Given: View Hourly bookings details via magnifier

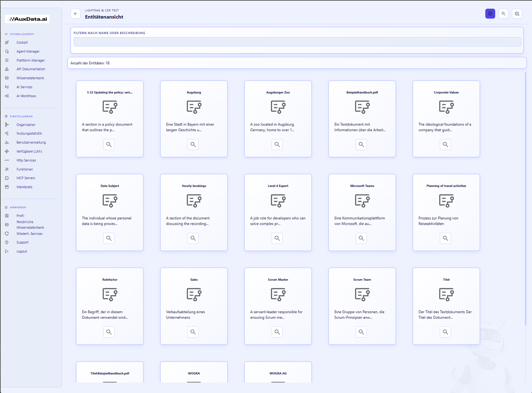Looking at the screenshot, I should (193, 238).
